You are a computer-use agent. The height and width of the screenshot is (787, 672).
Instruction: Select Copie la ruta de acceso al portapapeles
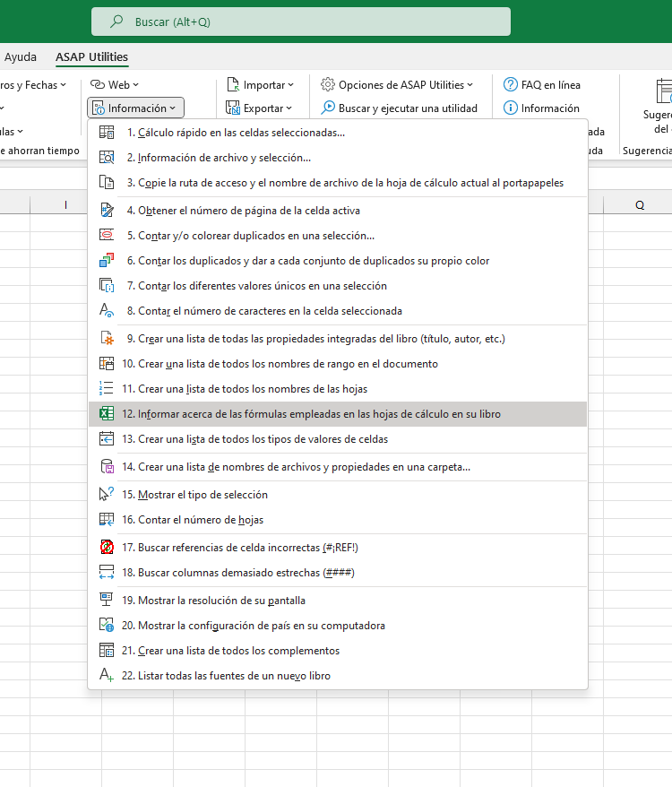tap(338, 183)
